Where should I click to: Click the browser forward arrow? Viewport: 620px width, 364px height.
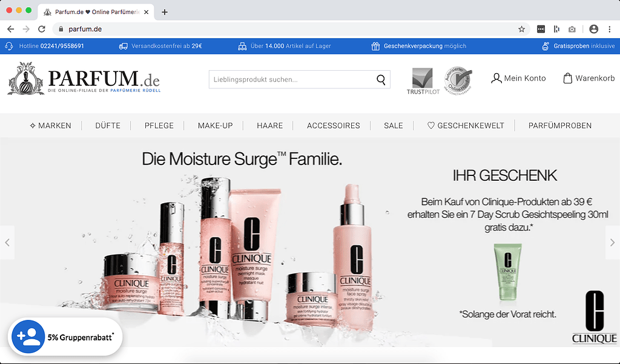coord(26,29)
